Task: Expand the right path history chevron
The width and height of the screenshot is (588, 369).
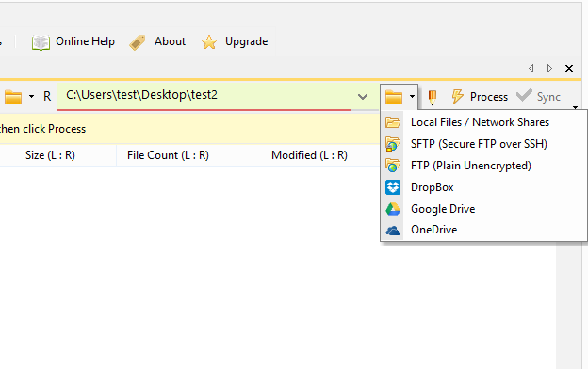Action: click(363, 97)
